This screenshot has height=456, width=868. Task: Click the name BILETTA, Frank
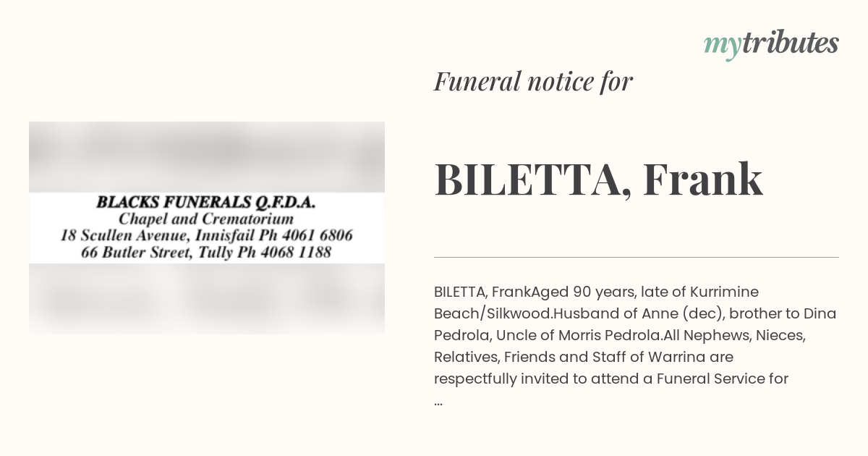(x=598, y=180)
